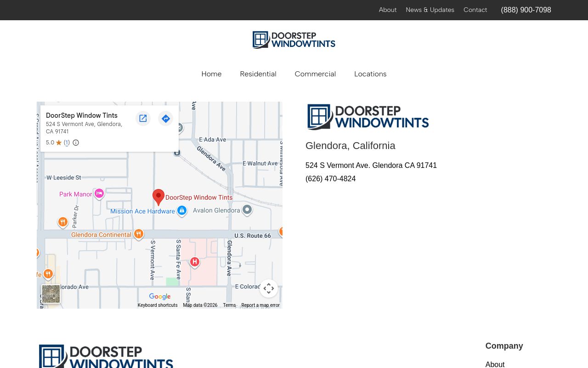588x368 pixels.
Task: Click the Google logo on map
Action: [160, 297]
